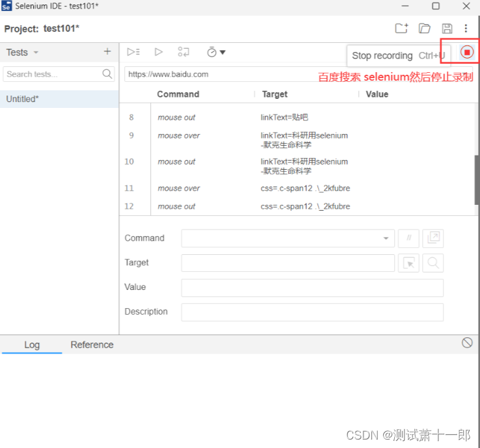Select the Untitled* test
This screenshot has height=448, width=480.
coord(59,99)
